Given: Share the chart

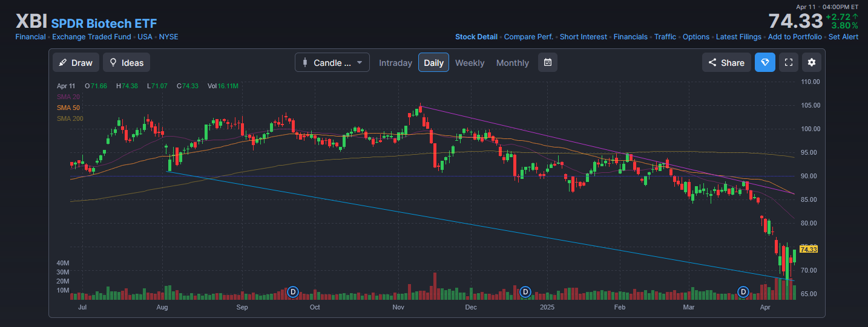Looking at the screenshot, I should click(x=726, y=63).
